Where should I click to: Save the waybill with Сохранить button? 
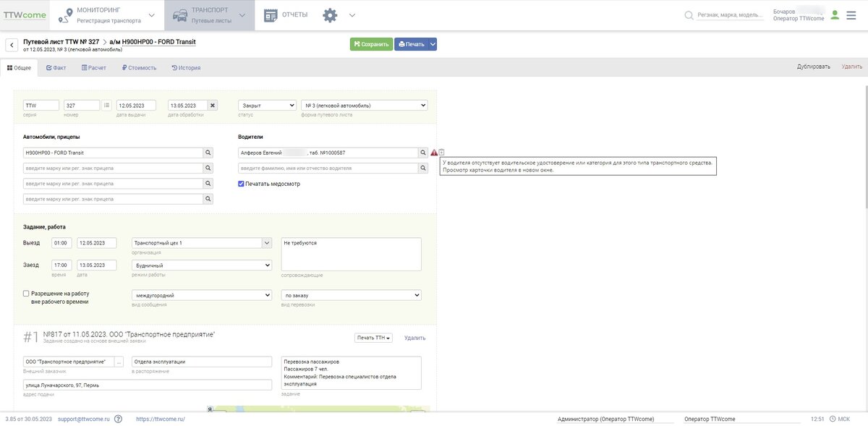371,44
